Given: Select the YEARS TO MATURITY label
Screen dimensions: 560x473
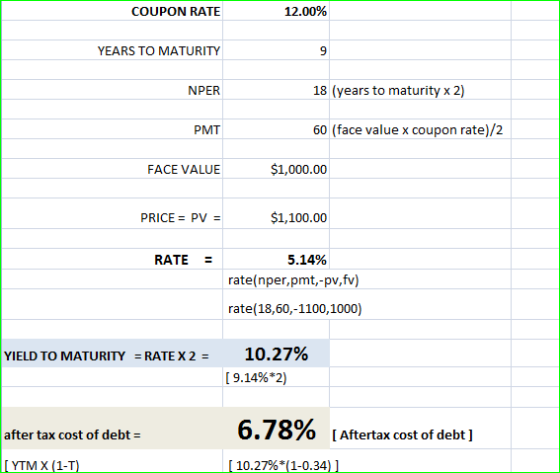Looking at the screenshot, I should point(159,51).
